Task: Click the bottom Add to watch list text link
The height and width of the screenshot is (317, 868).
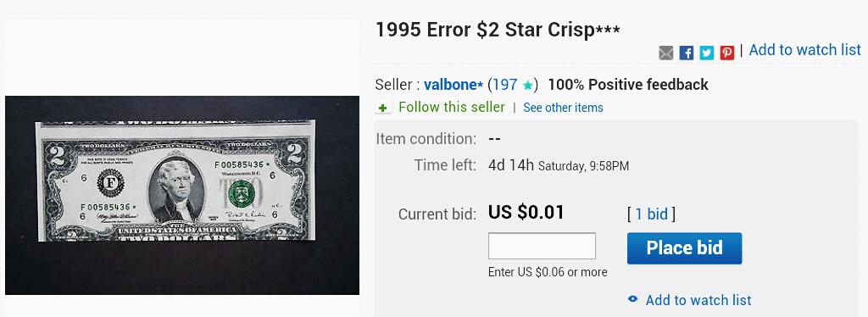Action: (x=698, y=300)
